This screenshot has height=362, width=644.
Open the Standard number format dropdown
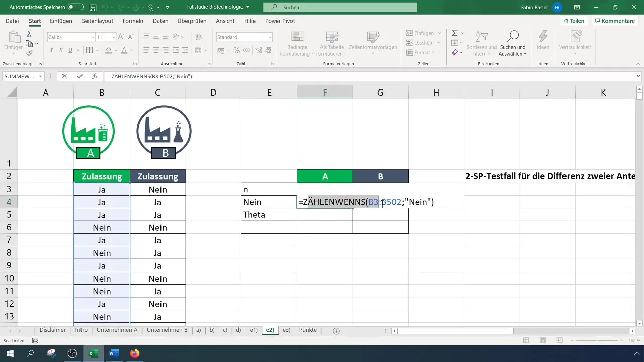pos(270,37)
